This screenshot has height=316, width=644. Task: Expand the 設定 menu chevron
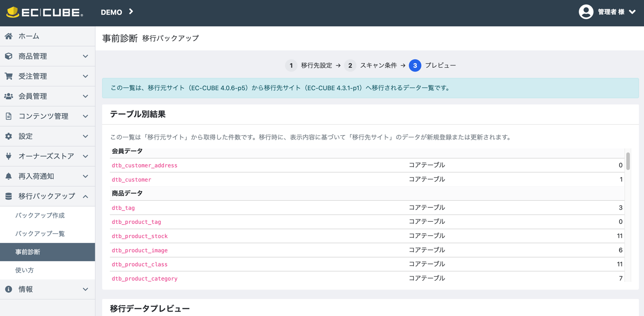pos(86,137)
